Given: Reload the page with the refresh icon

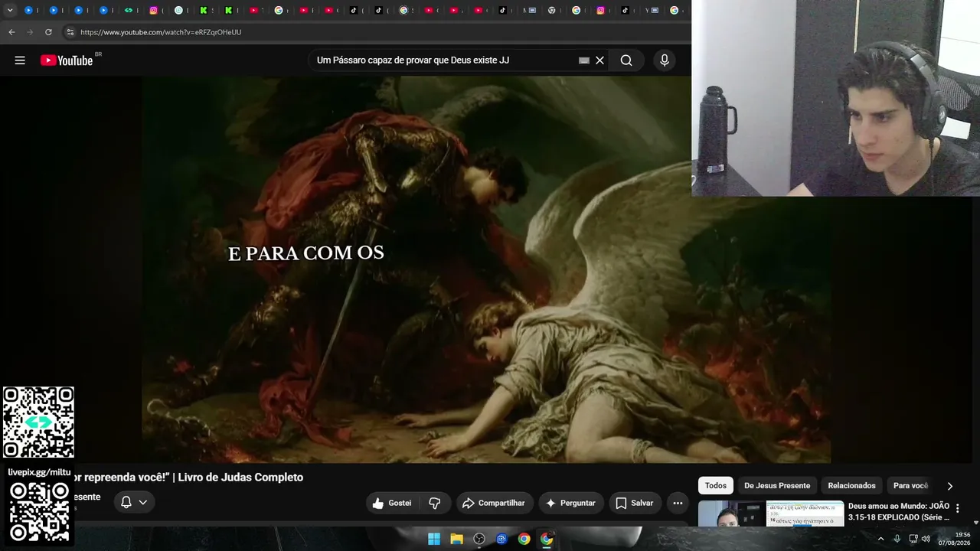Looking at the screenshot, I should pos(48,32).
